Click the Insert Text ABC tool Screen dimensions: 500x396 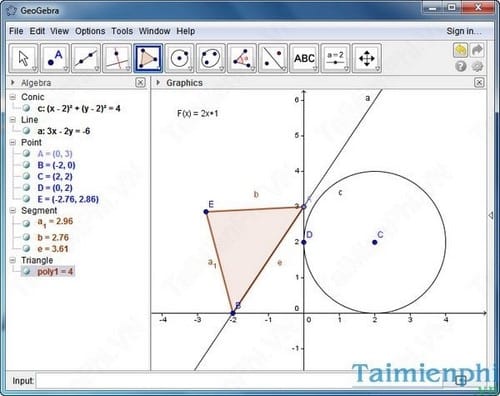pyautogui.click(x=304, y=58)
